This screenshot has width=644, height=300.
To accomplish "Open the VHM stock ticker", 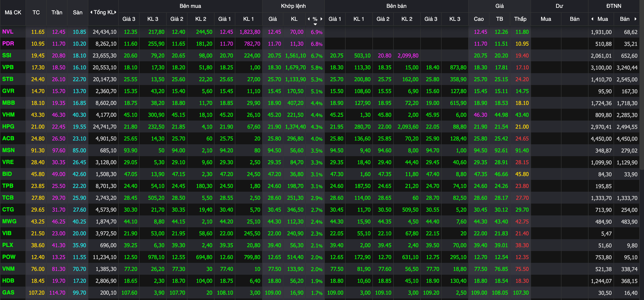I will (x=9, y=115).
